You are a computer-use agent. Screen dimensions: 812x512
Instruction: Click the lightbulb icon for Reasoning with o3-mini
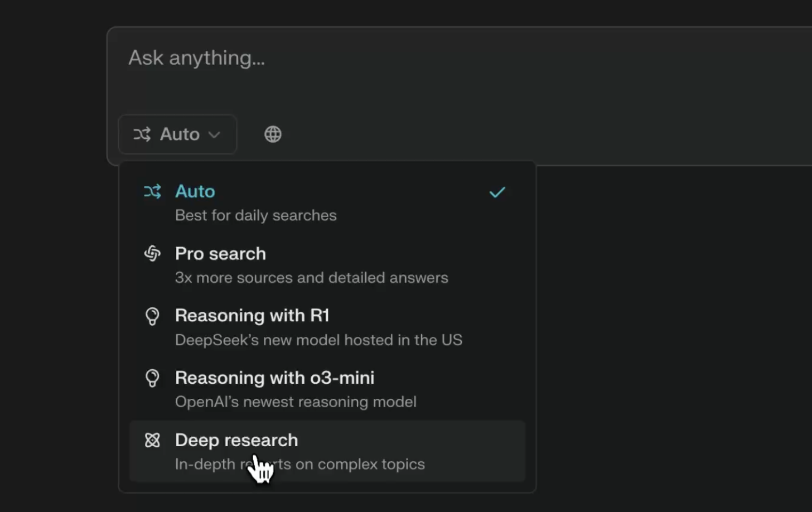(152, 378)
